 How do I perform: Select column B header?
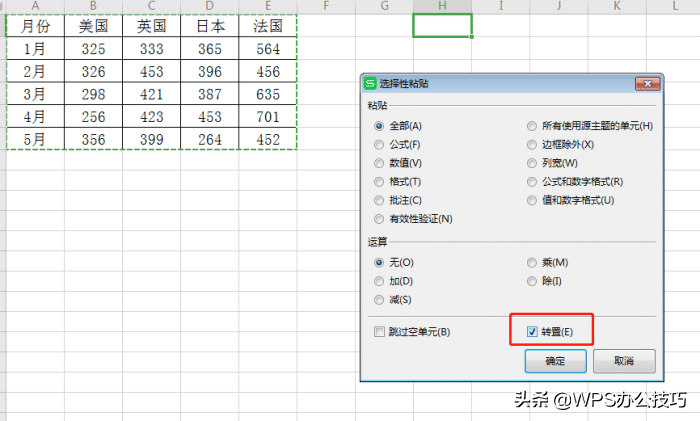pyautogui.click(x=93, y=6)
